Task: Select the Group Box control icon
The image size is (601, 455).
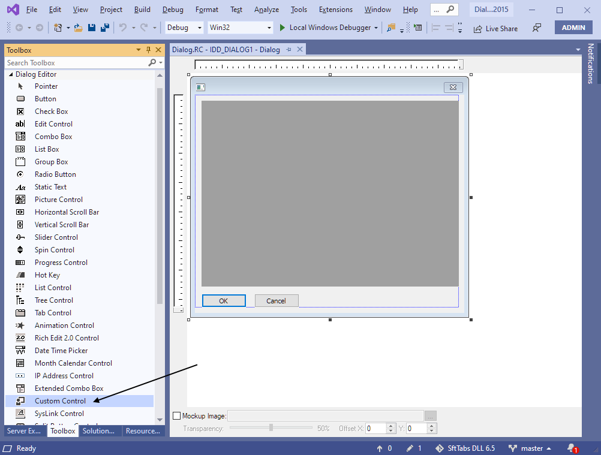Action: 20,162
